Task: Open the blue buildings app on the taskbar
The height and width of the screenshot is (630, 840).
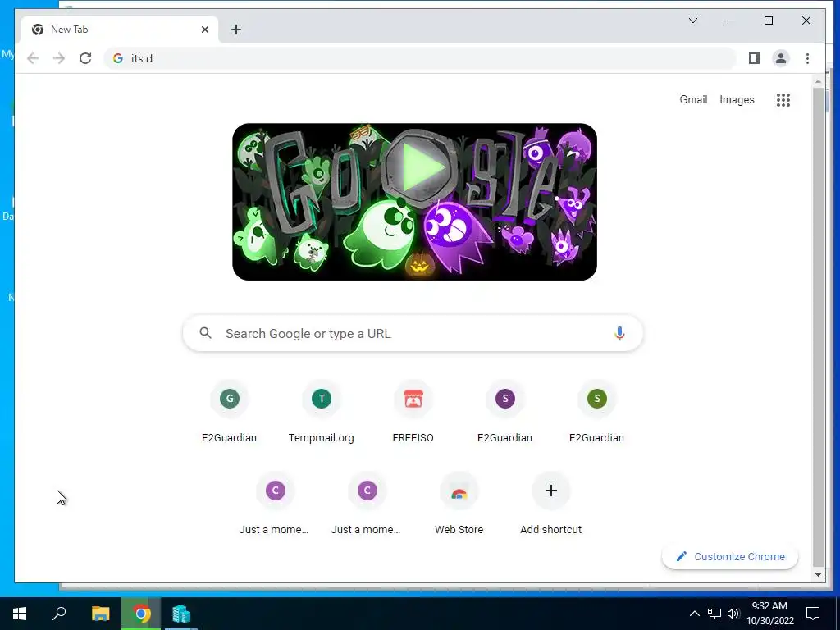Action: coord(181,614)
